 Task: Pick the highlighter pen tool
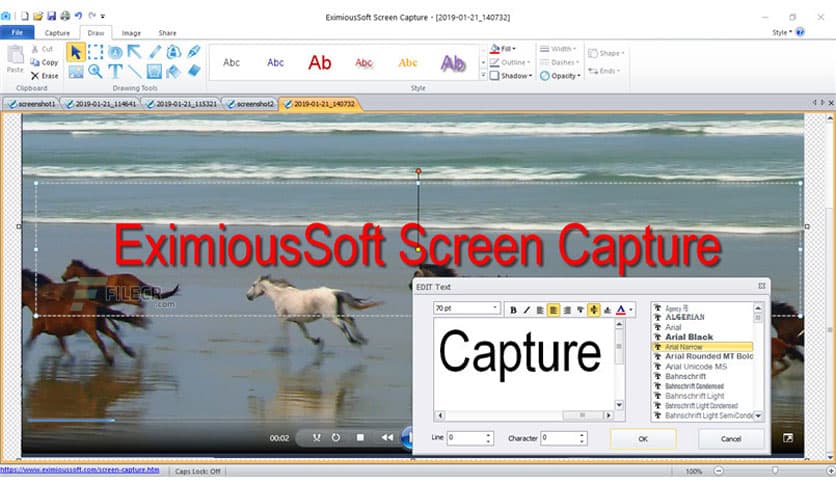coord(194,52)
